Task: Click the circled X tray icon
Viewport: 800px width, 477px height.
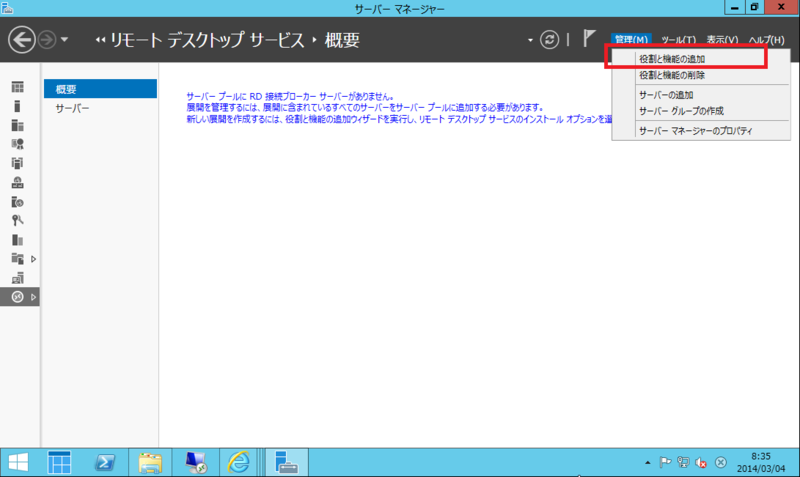Action: 720,463
